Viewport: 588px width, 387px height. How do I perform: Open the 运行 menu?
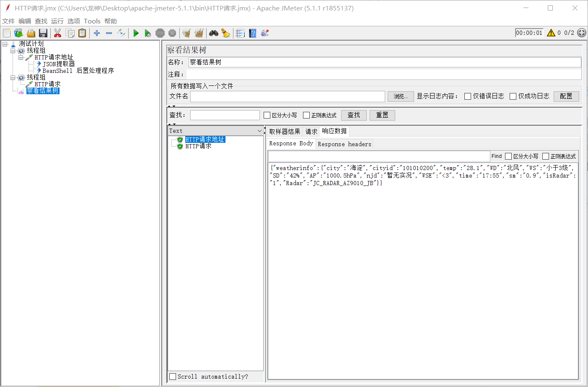57,21
